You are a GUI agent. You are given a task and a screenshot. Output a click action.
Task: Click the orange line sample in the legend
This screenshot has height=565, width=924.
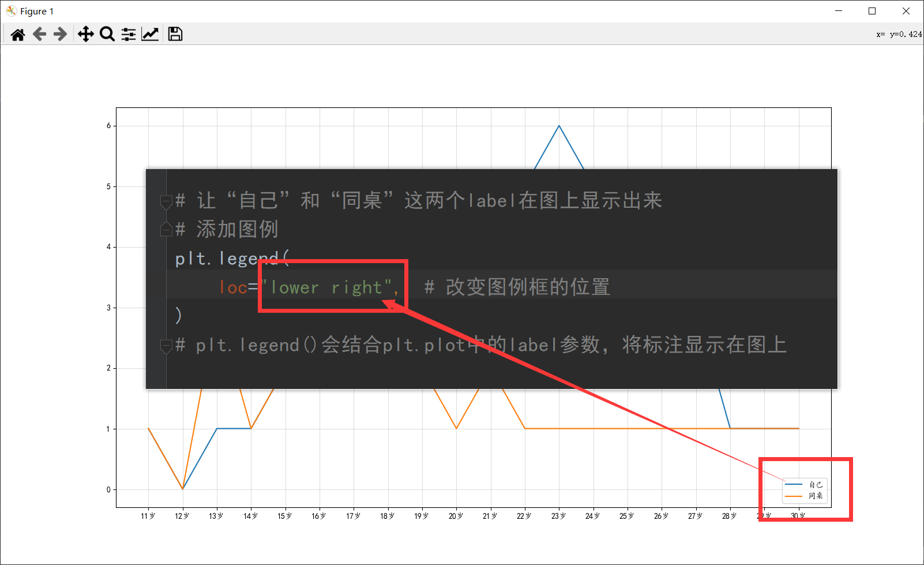[x=794, y=496]
